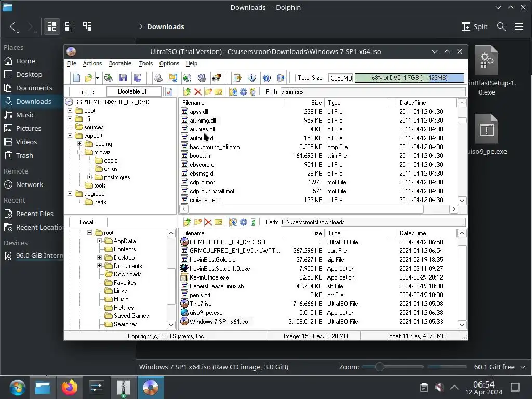Click the blue gear icon in image pane
Screen dimensions: 532x399
[243, 92]
